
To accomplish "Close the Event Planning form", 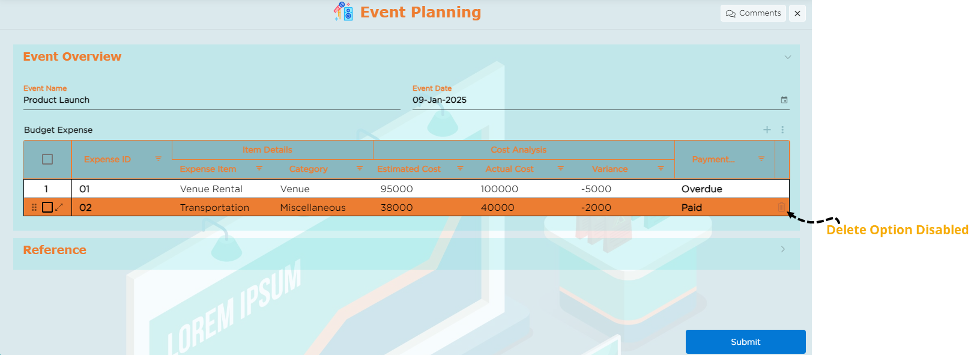I will [x=797, y=13].
